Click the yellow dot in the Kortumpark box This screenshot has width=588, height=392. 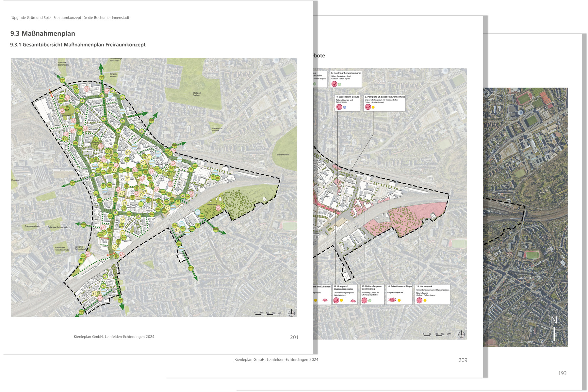click(x=425, y=300)
